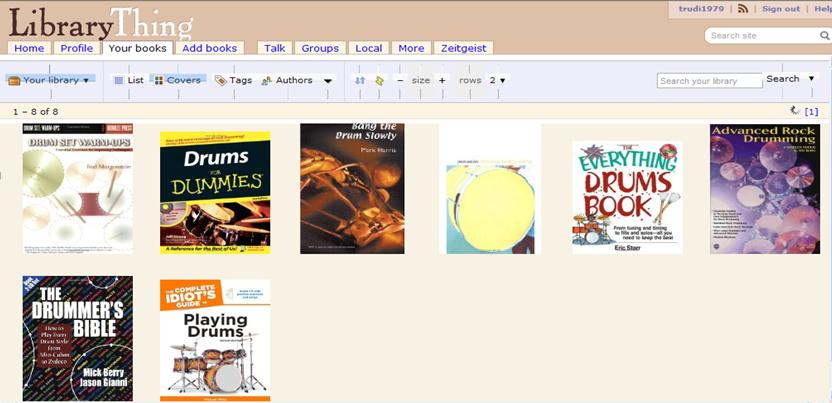Open the Help link

822,8
